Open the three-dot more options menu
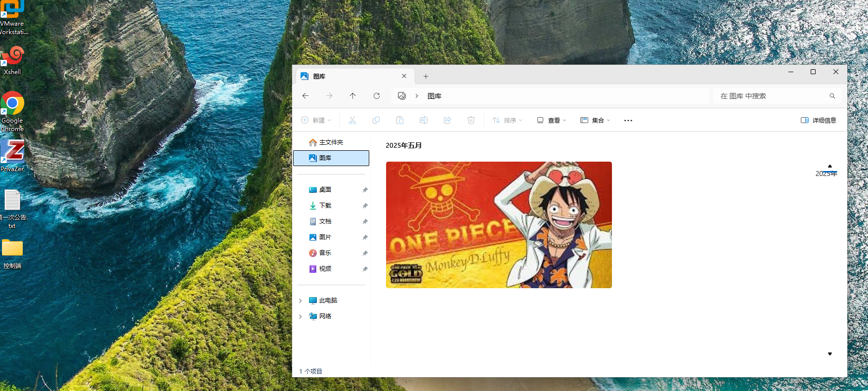This screenshot has height=391, width=868. tap(628, 120)
